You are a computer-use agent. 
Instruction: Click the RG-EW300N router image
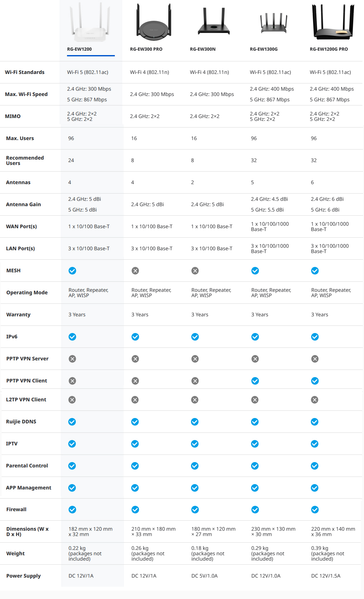click(x=214, y=22)
